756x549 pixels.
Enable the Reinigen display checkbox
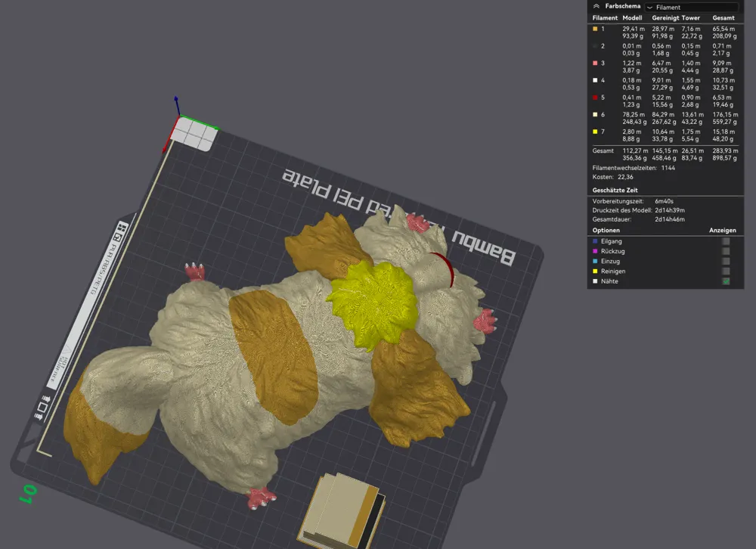726,271
